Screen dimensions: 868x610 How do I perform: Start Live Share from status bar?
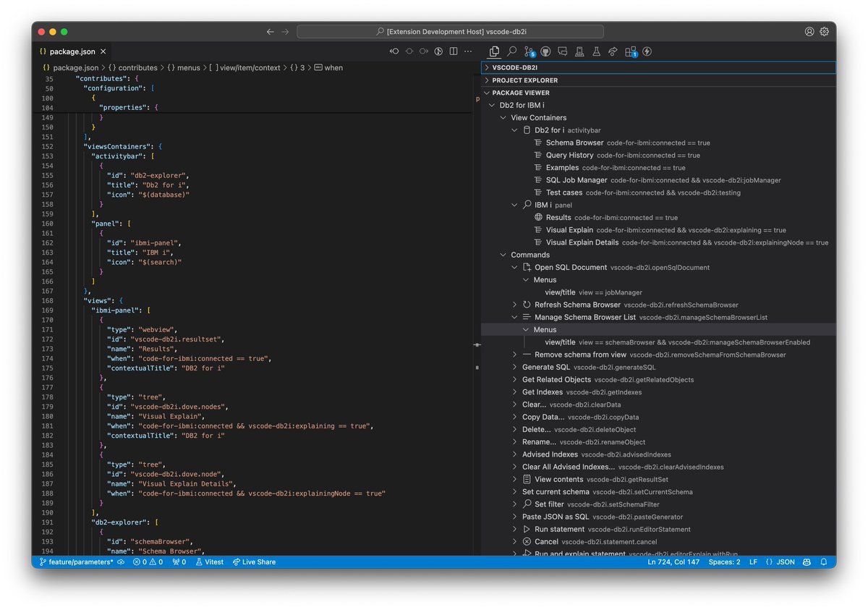click(x=254, y=562)
